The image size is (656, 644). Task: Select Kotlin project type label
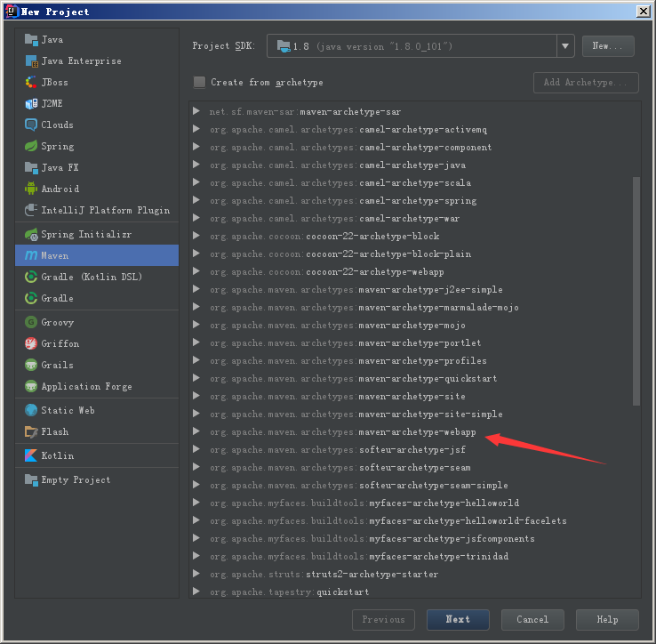57,455
